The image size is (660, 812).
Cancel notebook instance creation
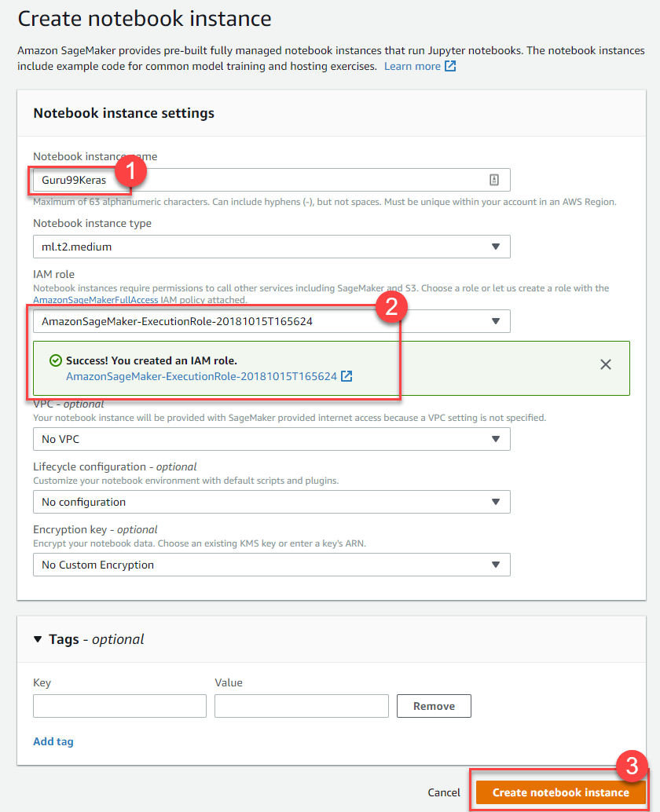[x=444, y=792]
